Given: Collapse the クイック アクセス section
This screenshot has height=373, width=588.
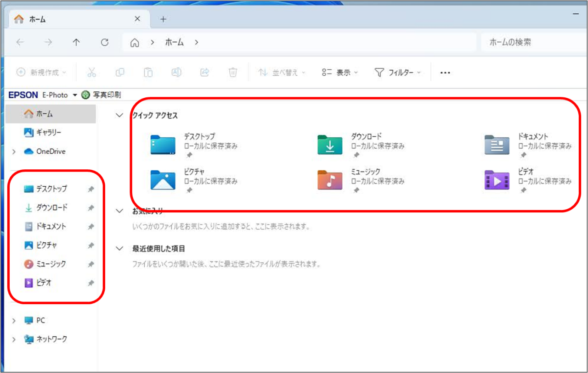Looking at the screenshot, I should coord(119,116).
